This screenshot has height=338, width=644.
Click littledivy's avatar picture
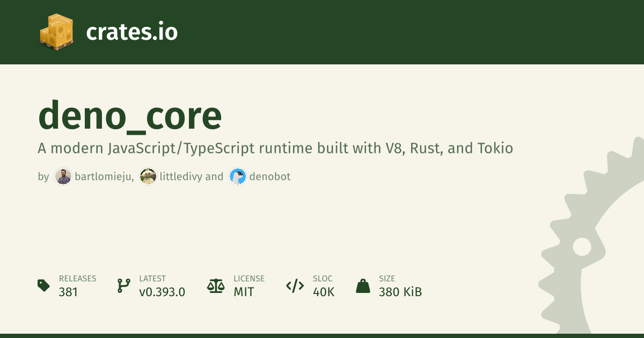[x=148, y=177]
